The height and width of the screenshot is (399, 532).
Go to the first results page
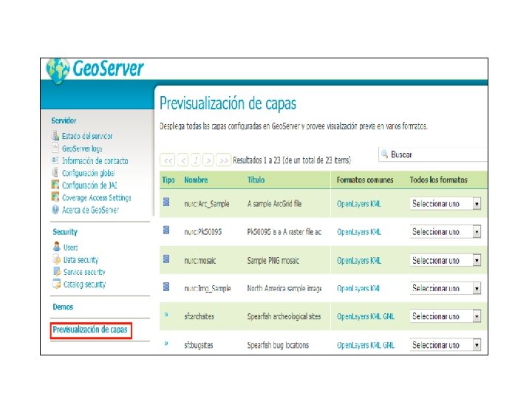coord(168,160)
